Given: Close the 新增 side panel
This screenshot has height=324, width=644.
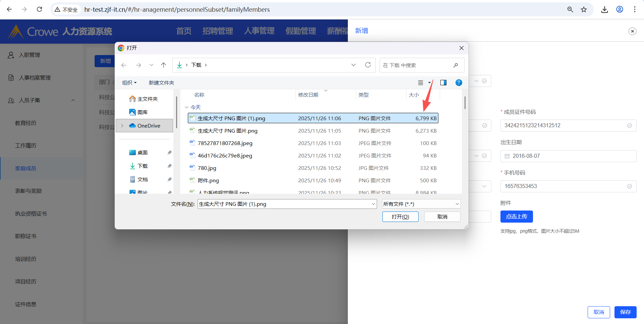Looking at the screenshot, I should (632, 31).
